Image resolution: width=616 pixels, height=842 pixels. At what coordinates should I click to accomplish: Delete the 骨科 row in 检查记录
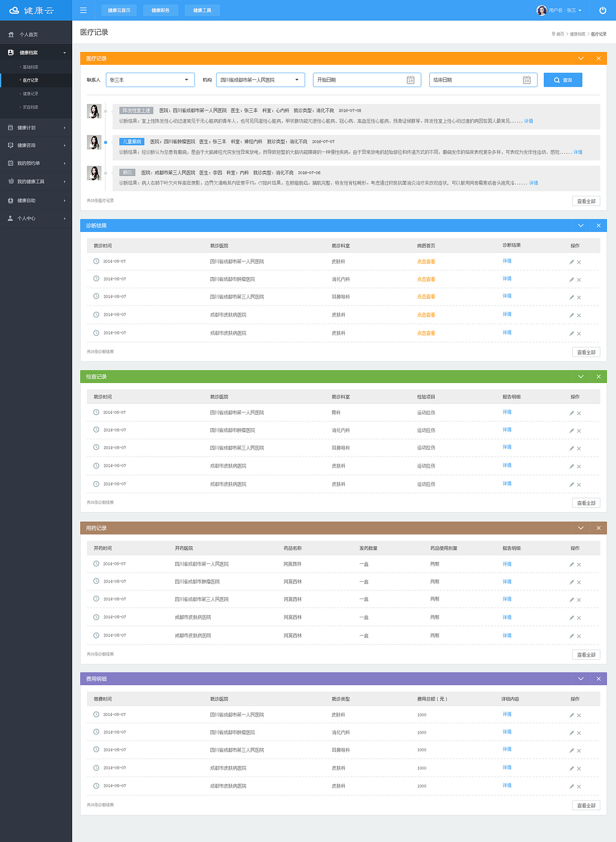pos(579,413)
